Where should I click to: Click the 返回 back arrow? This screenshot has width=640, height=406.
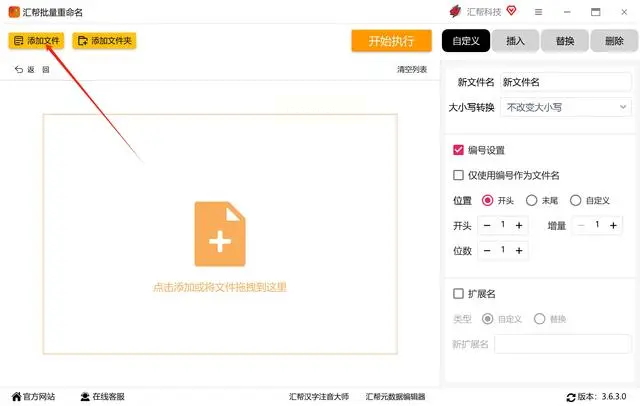19,69
